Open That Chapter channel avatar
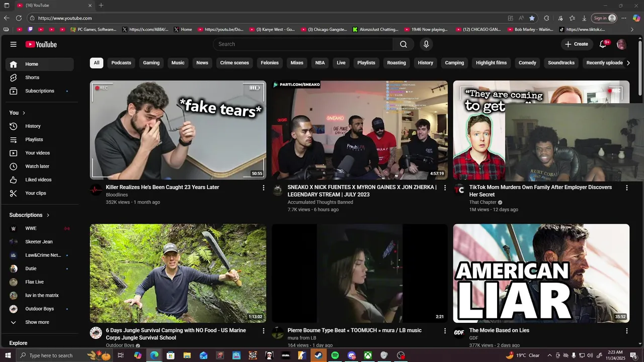This screenshot has width=644, height=362. tap(459, 190)
